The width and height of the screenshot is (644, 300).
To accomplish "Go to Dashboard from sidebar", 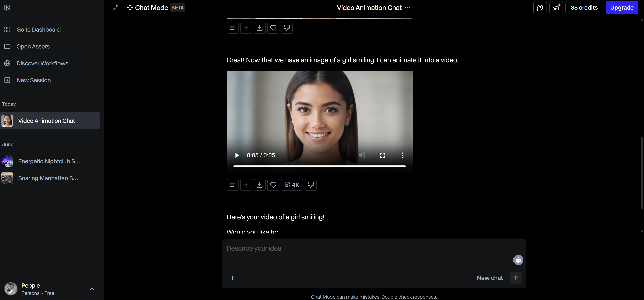I will [x=38, y=30].
